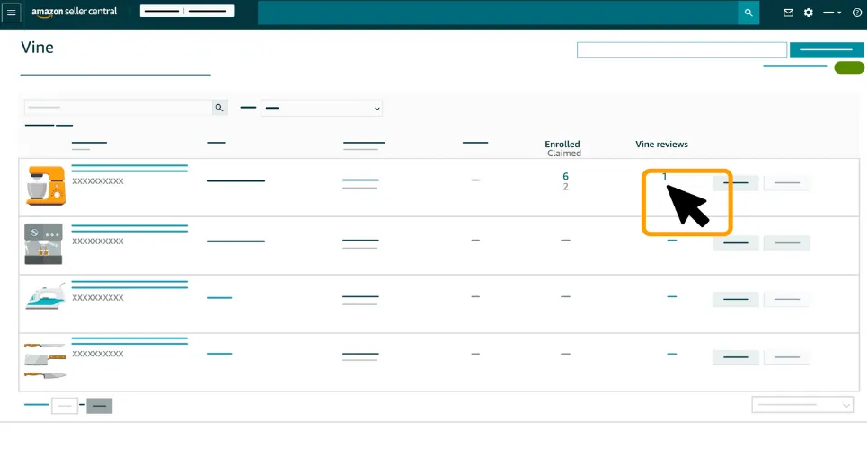Click the Enrolled count 6 for the mixer

click(565, 177)
